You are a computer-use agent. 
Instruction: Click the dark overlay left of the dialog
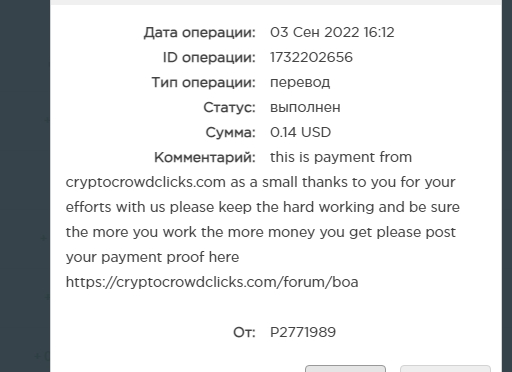[25, 186]
